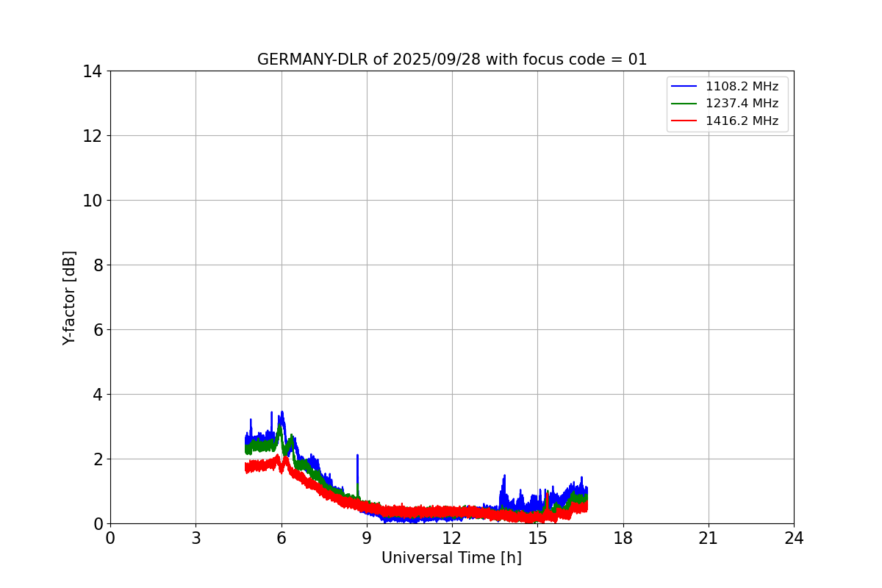Screen dimensions: 882x588
Task: Click the x-axis tick label 21
Action: [x=709, y=538]
